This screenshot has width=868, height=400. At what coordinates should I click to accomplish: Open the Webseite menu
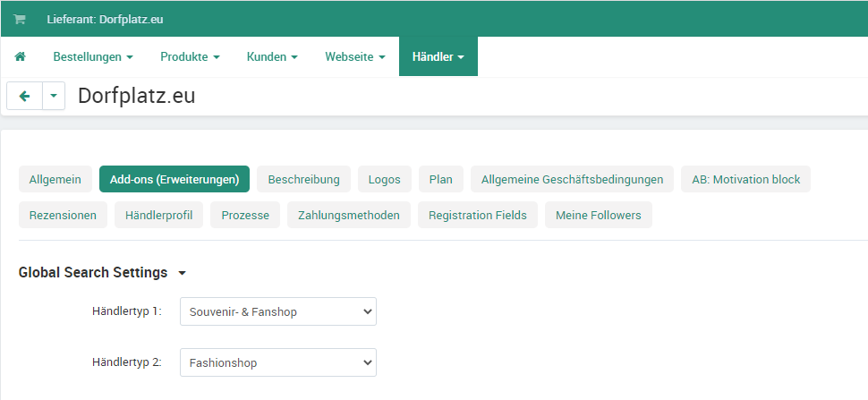[x=355, y=57]
